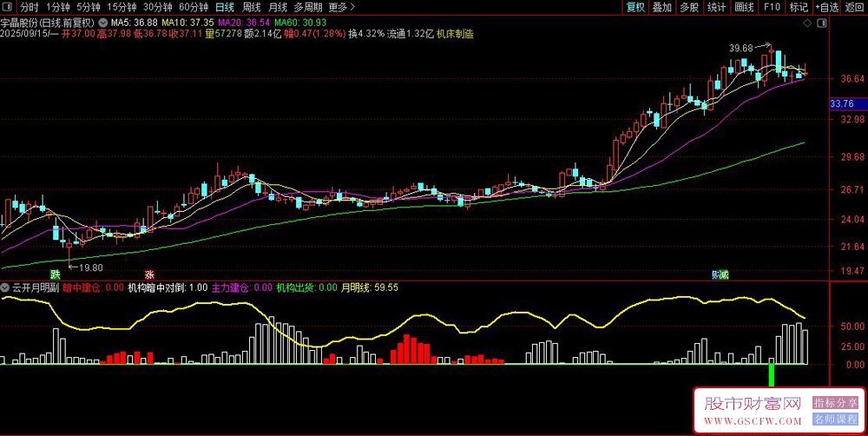Open the WWW.GSCFW.COM website link

(x=753, y=420)
